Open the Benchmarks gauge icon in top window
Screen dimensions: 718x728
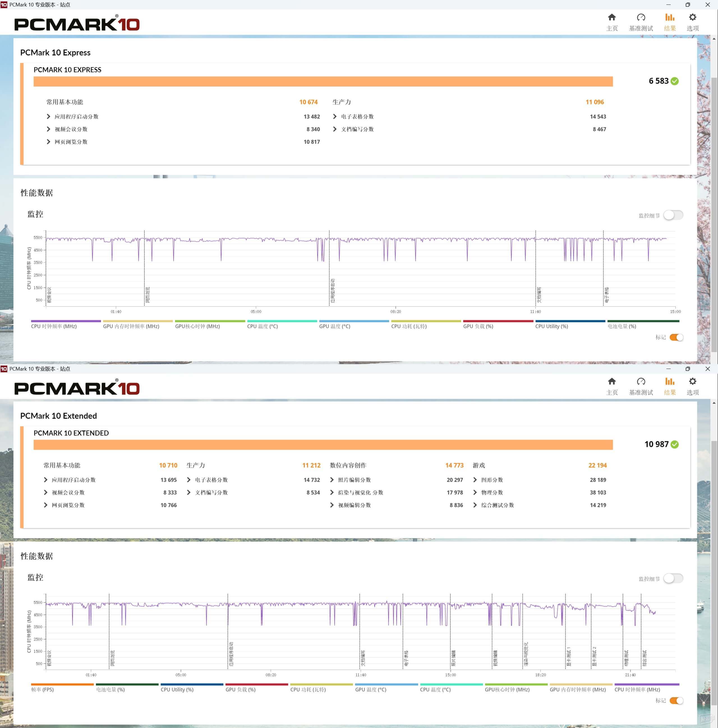click(x=641, y=17)
